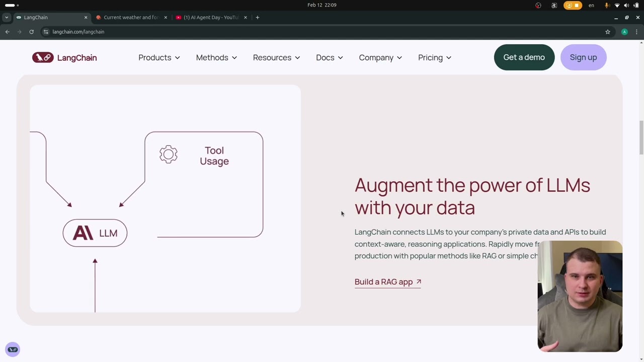Click the LLM logo node in the diagram
The image size is (644, 362).
(x=95, y=233)
